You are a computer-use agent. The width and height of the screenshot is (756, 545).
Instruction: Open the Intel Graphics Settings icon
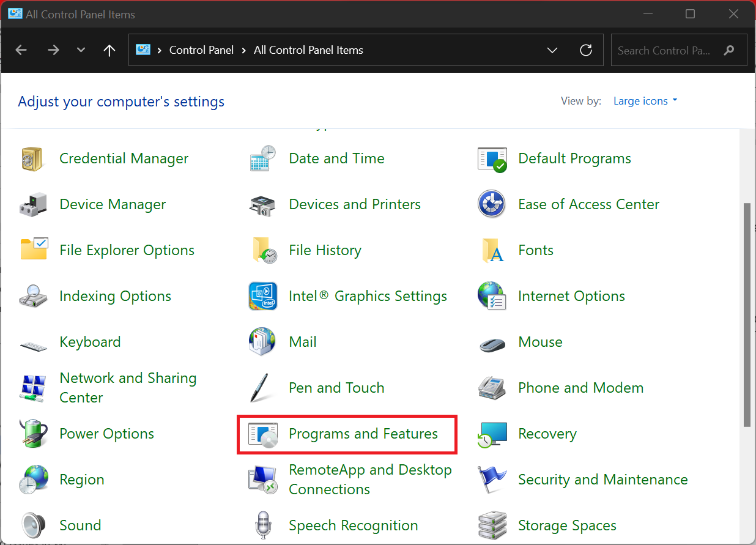click(263, 297)
